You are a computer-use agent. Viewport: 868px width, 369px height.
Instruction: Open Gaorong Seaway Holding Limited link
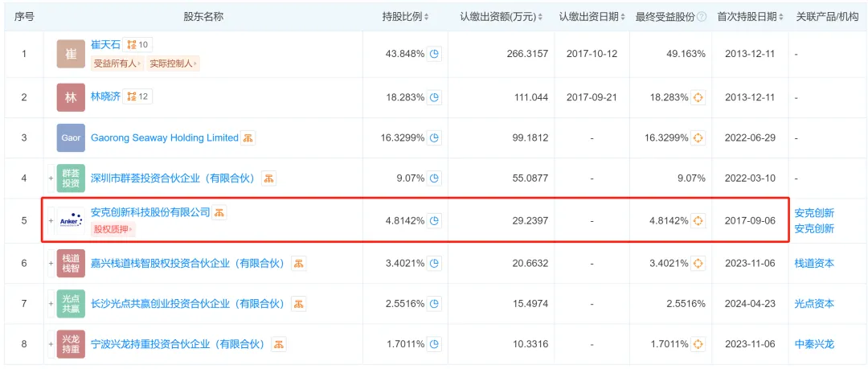coord(165,138)
